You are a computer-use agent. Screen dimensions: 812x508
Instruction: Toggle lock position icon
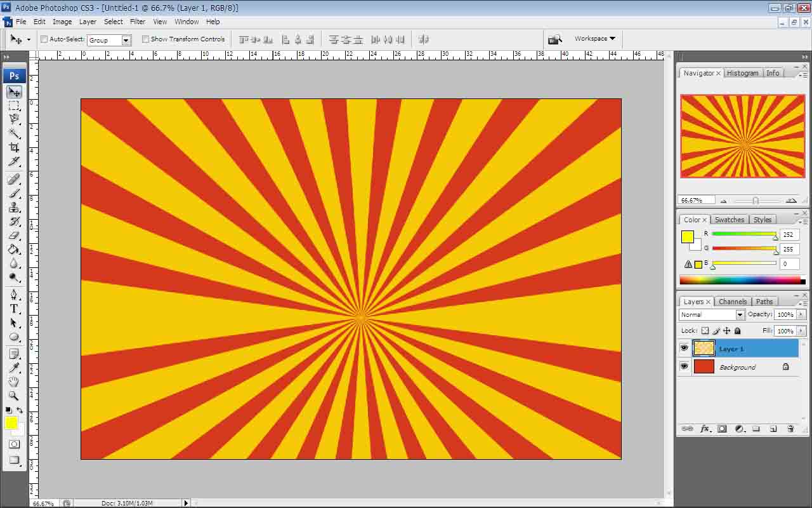click(727, 331)
